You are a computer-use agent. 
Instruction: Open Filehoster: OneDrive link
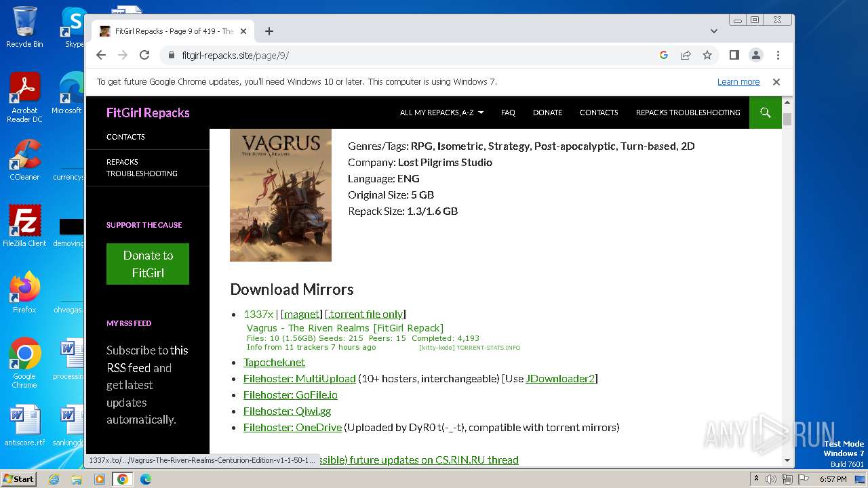pos(292,428)
